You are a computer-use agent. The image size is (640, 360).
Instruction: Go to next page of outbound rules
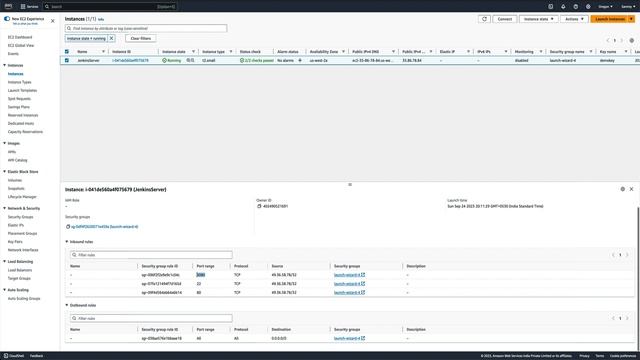click(x=627, y=318)
